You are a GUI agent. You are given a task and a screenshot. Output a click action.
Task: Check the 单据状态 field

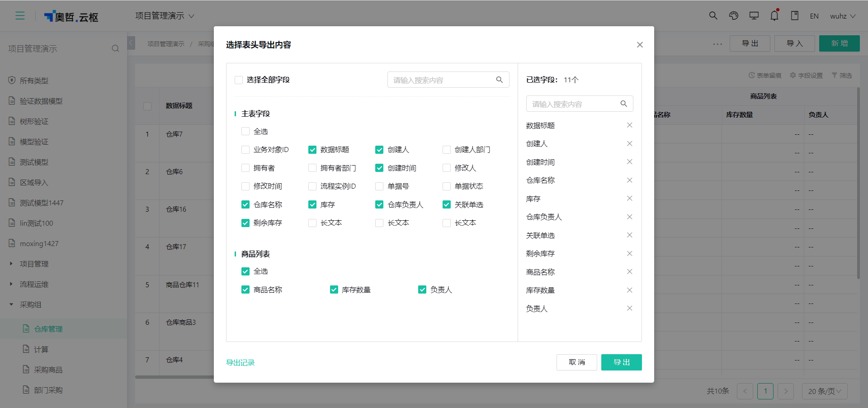[x=447, y=186]
